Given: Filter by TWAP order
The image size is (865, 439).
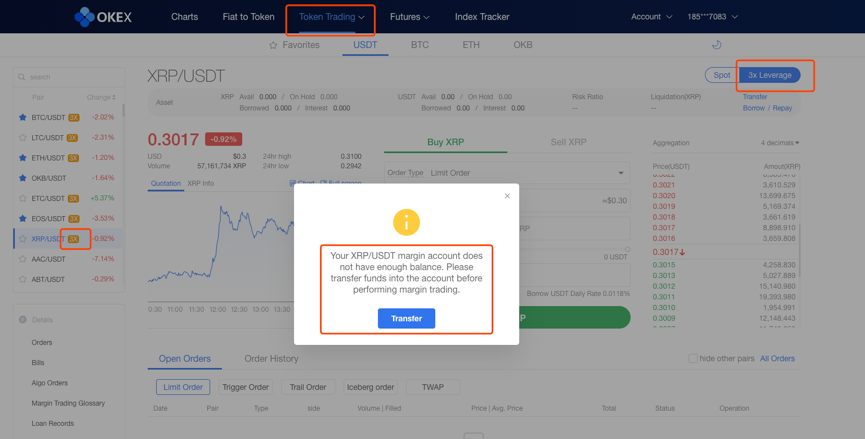Looking at the screenshot, I should pos(433,387).
